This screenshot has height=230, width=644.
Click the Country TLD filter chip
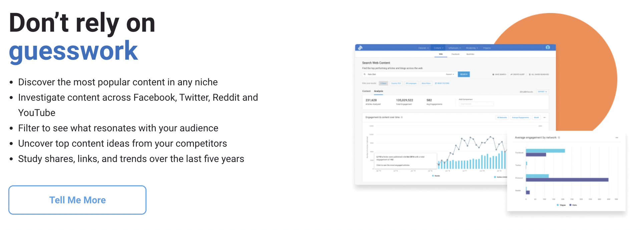pyautogui.click(x=396, y=83)
